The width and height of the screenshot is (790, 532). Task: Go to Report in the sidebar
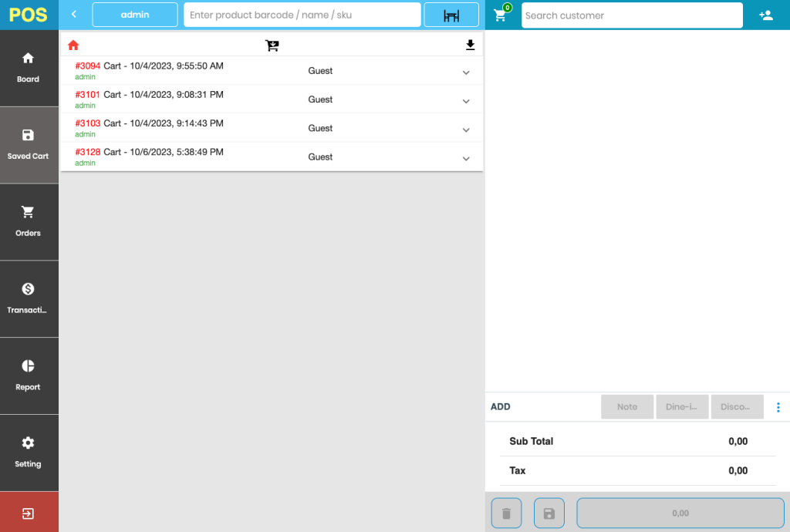[x=29, y=375]
